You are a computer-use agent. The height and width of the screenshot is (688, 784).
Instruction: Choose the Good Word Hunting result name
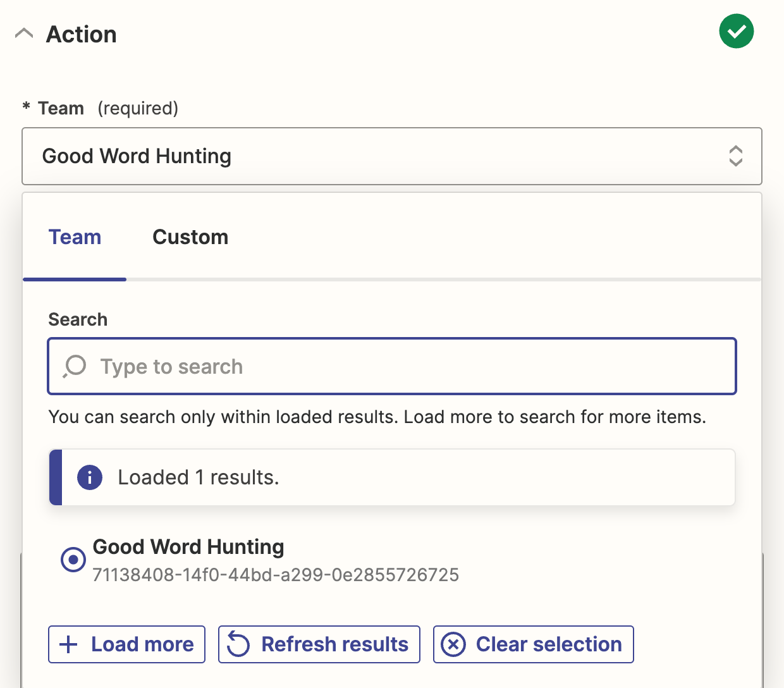point(188,547)
